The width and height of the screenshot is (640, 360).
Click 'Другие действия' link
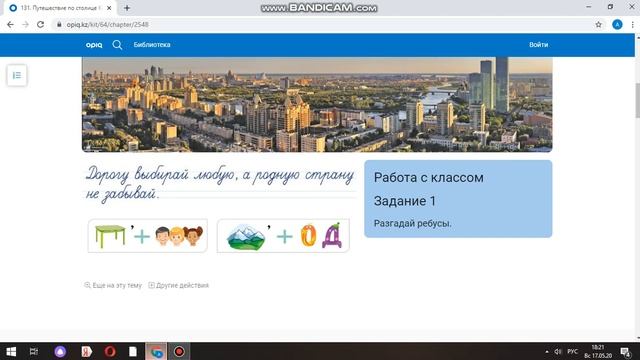click(178, 285)
